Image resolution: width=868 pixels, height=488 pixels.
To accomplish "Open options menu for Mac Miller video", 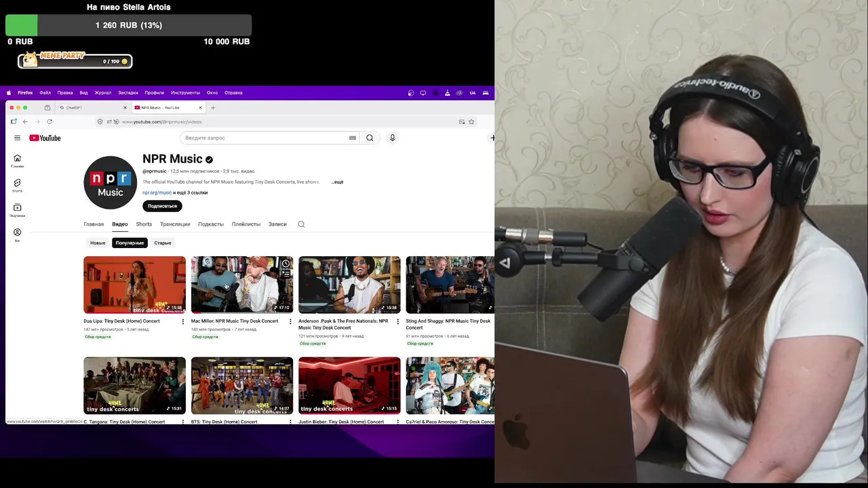I will pos(290,321).
